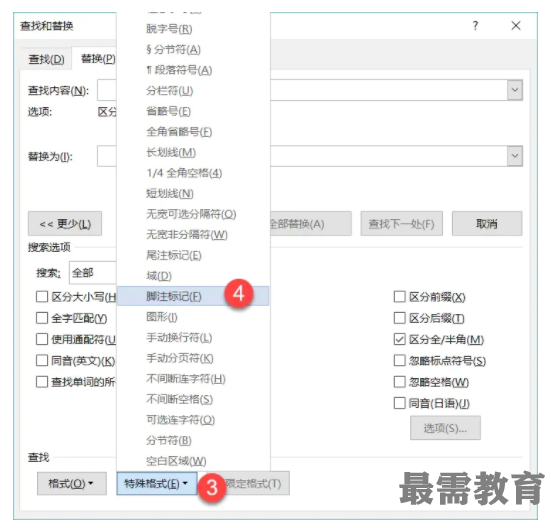
Task: Switch to the 替换(P) tab
Action: coord(95,59)
